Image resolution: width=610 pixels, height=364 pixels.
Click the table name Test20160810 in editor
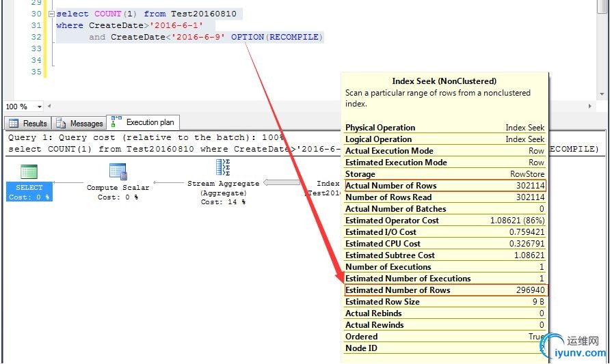pos(204,14)
